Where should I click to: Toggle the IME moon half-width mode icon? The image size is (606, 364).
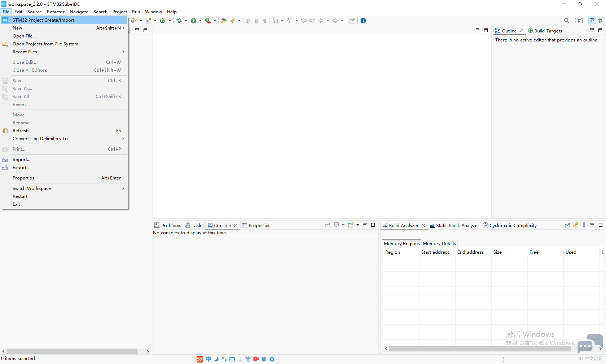(x=216, y=359)
